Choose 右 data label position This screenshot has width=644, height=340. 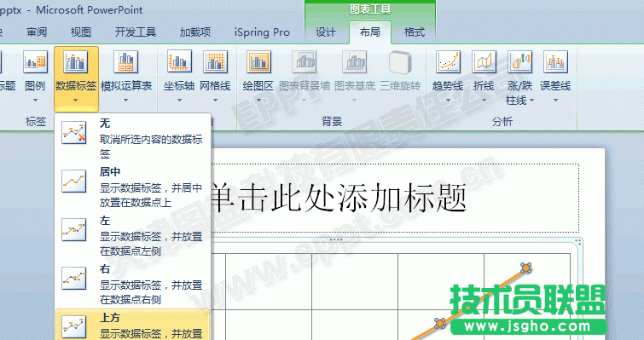point(133,285)
